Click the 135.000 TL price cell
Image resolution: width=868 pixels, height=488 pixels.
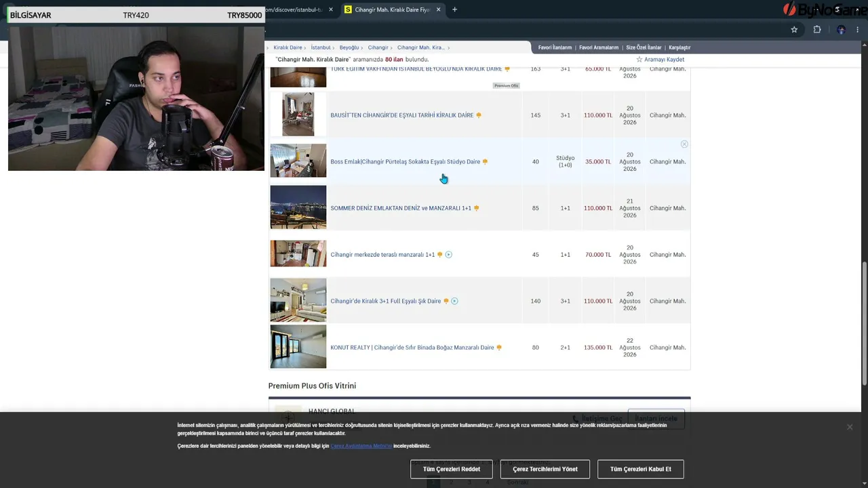[x=598, y=348]
